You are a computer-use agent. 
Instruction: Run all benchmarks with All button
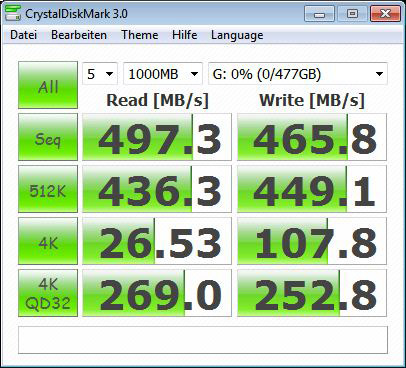coord(48,85)
